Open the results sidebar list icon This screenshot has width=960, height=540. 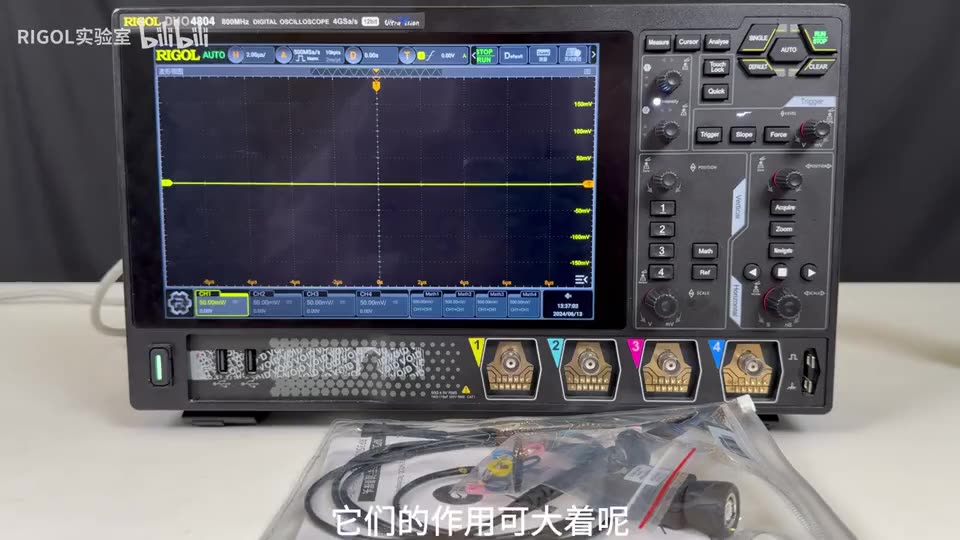581,280
